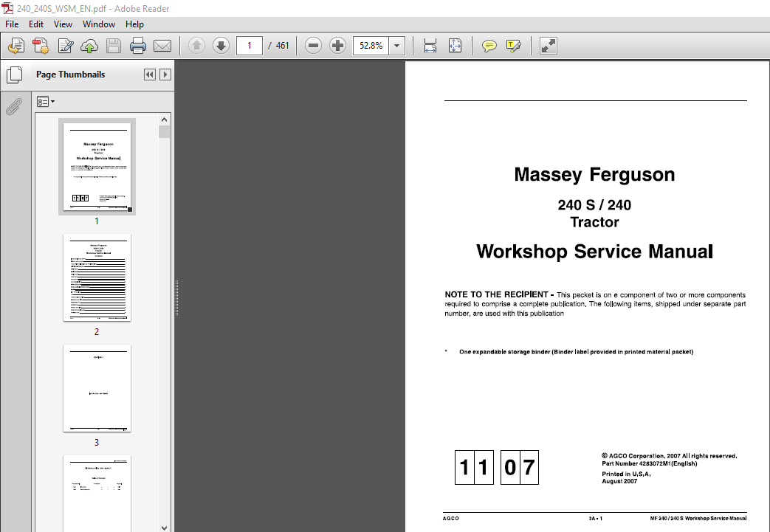The image size is (770, 532).
Task: Click the 'AGCO' footer text
Action: click(451, 518)
